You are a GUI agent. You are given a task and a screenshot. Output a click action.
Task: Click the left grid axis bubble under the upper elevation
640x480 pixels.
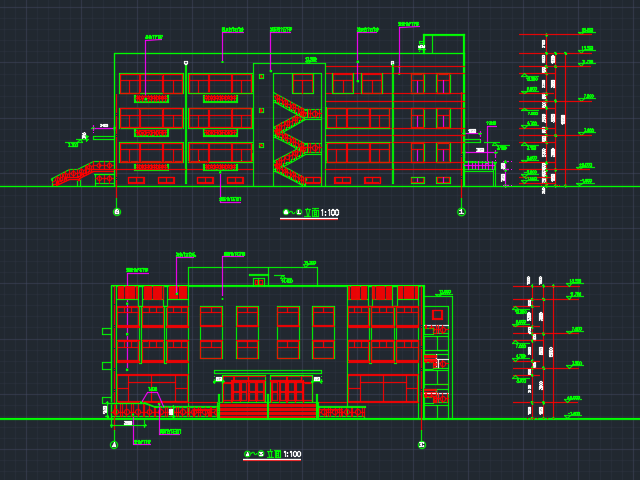coord(117,212)
